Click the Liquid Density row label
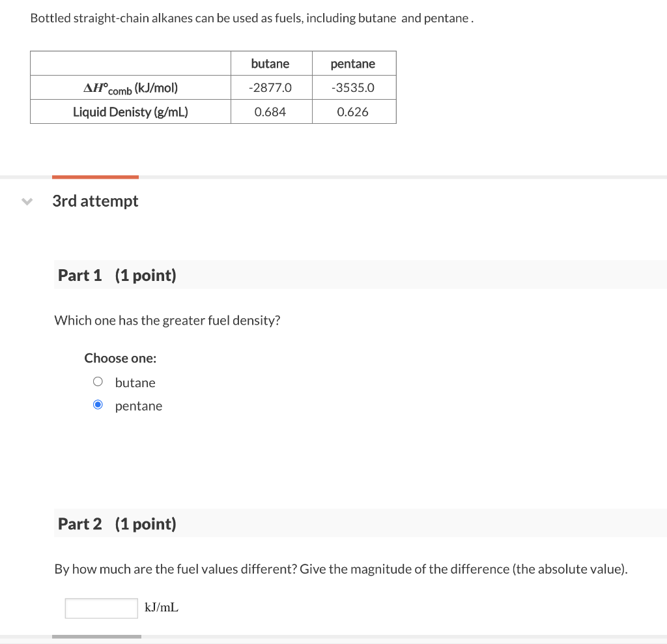667x644 pixels. [130, 112]
